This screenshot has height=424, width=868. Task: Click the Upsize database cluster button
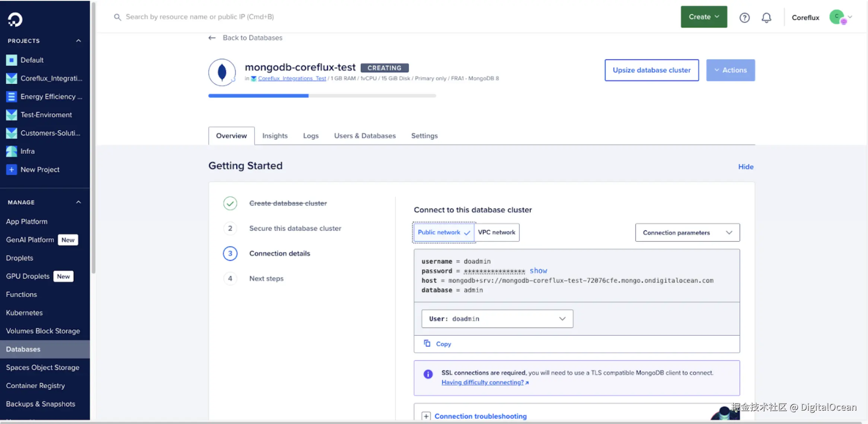coord(651,70)
